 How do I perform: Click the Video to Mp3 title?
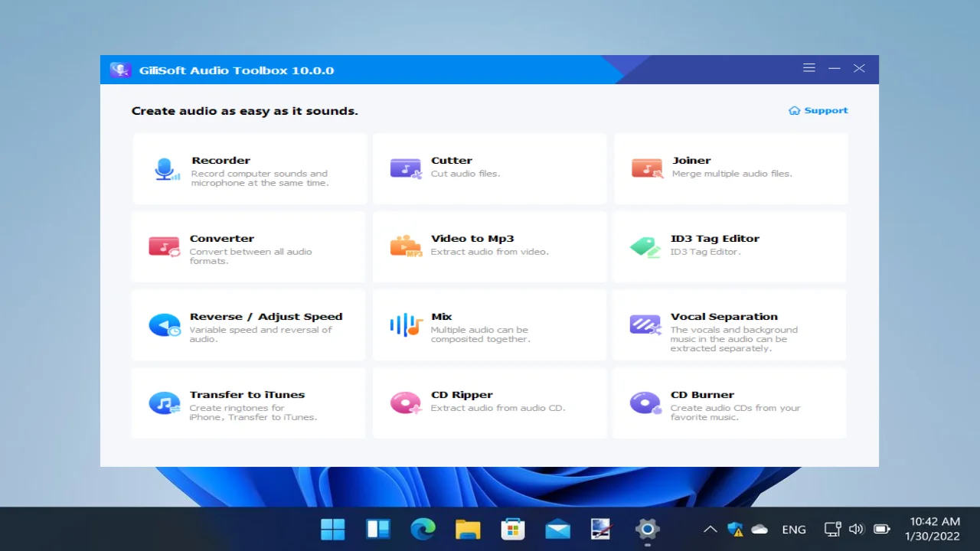472,239
